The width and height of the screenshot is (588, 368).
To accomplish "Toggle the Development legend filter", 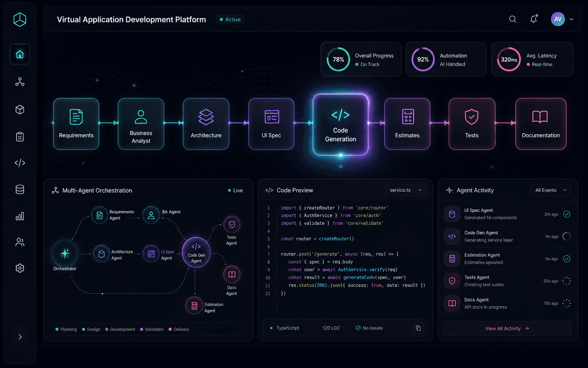I will [x=120, y=329].
